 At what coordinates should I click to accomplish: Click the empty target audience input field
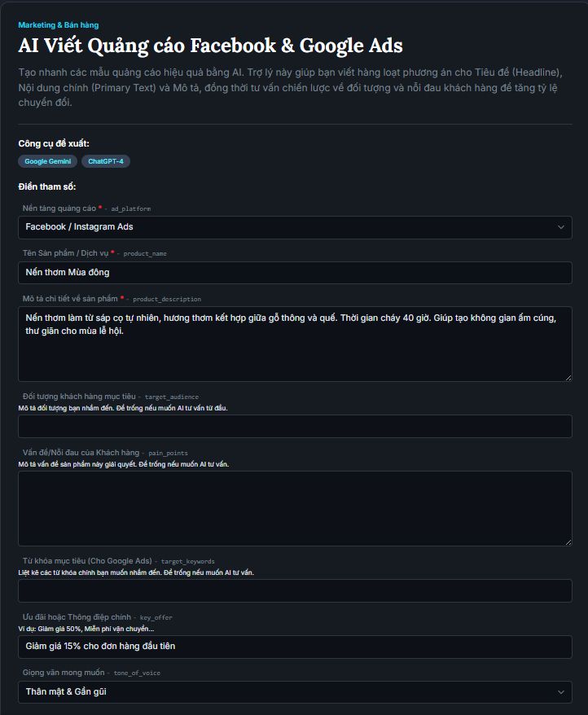[x=295, y=427]
